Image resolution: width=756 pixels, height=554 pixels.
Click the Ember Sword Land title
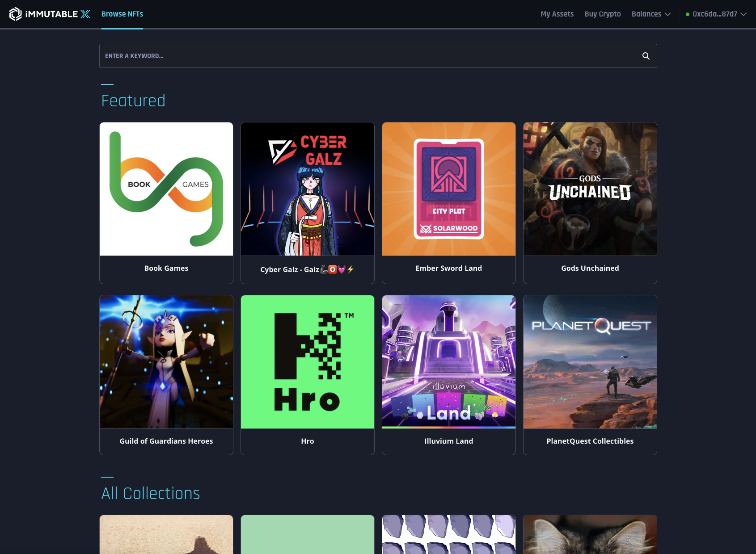tap(449, 268)
